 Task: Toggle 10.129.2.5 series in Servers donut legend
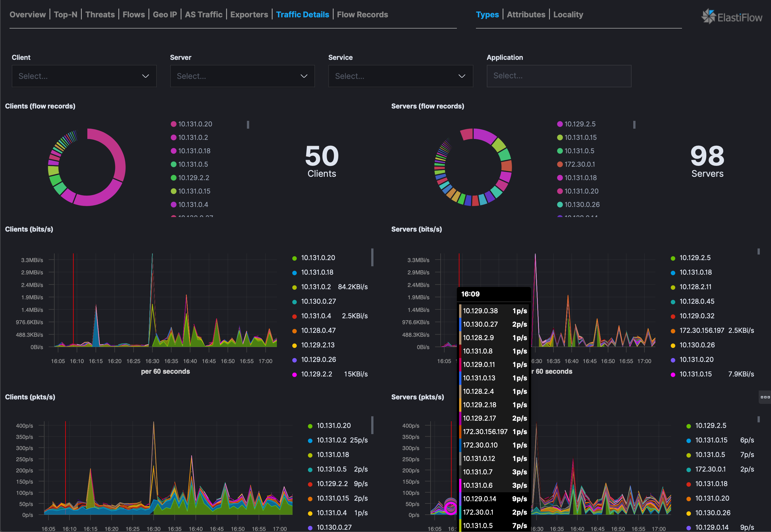580,124
